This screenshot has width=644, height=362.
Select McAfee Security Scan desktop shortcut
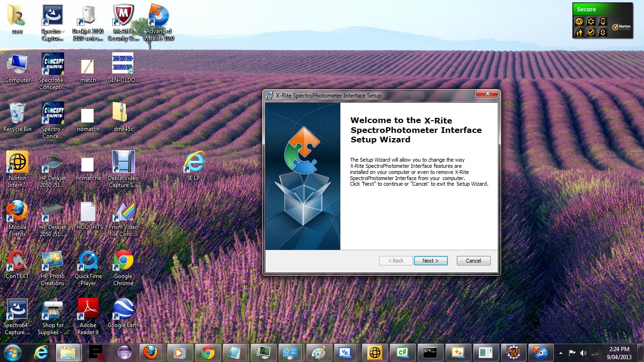pyautogui.click(x=123, y=23)
